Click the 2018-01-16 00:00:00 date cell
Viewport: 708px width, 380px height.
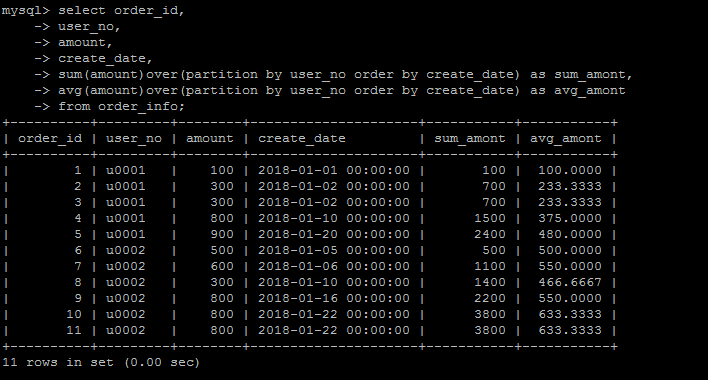pos(334,298)
